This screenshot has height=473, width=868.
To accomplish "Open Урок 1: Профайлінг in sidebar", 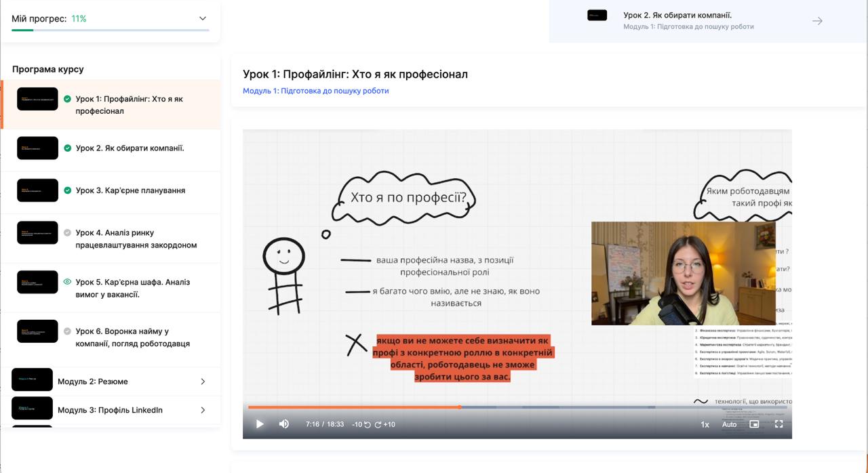I will [x=111, y=105].
